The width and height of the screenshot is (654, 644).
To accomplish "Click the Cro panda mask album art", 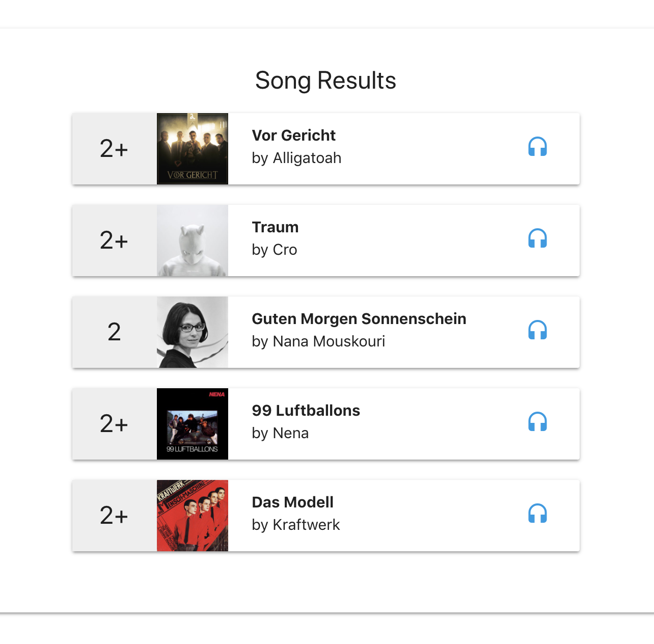I will 193,240.
